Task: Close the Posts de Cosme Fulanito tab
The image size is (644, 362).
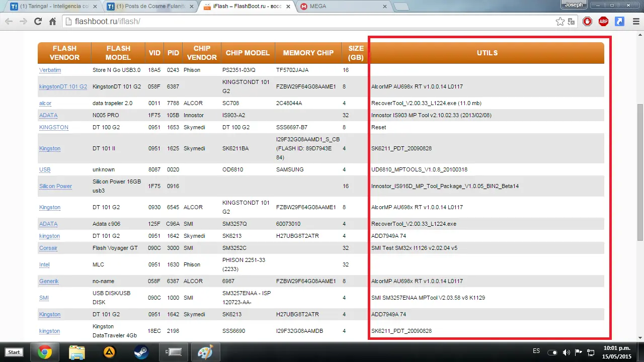Action: [x=191, y=7]
